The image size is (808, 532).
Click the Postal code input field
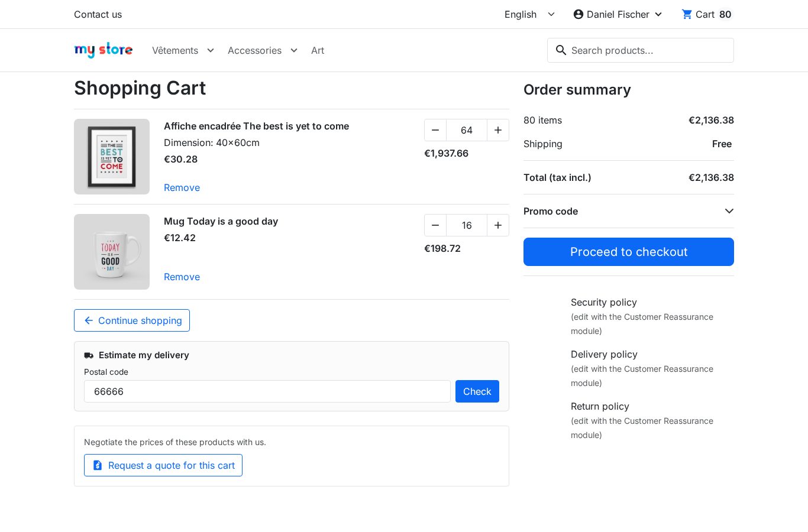[x=267, y=391]
